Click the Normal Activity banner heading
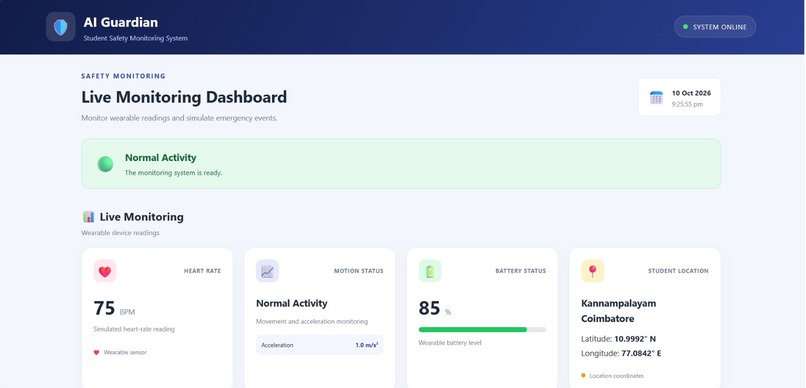The height and width of the screenshot is (388, 806). pos(160,158)
